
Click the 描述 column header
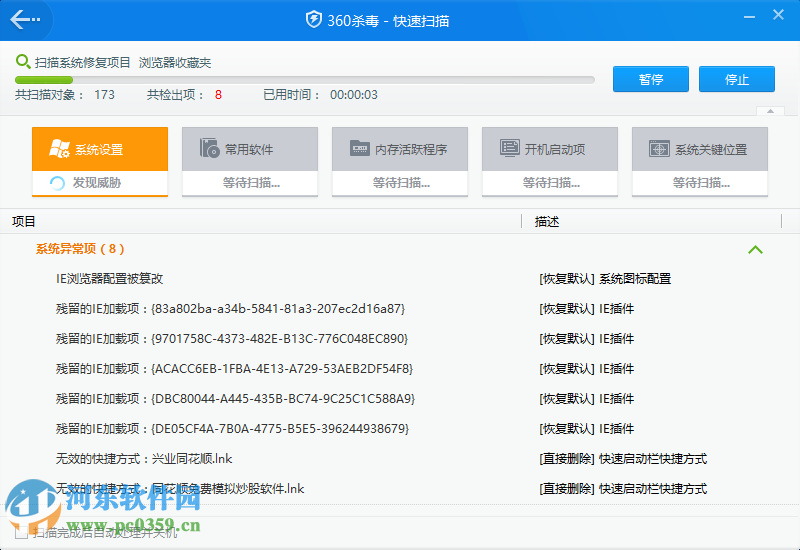point(547,221)
